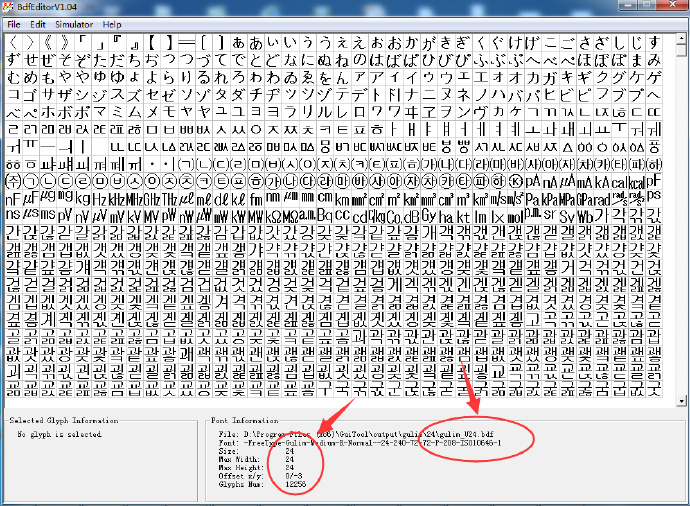Click the glyph grid scroll-down arrow
Image resolution: width=690 pixels, height=506 pixels.
tap(682, 401)
